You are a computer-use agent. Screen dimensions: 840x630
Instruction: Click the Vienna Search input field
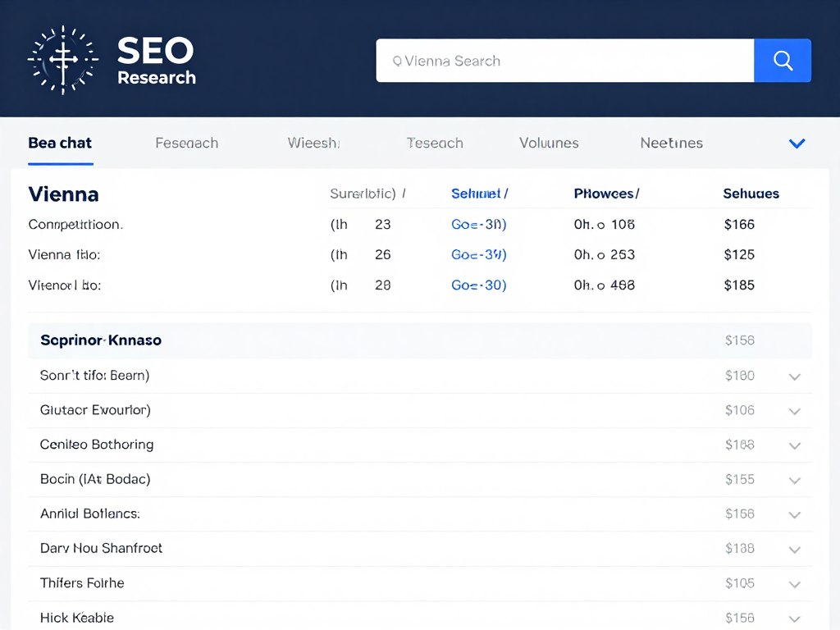point(564,61)
